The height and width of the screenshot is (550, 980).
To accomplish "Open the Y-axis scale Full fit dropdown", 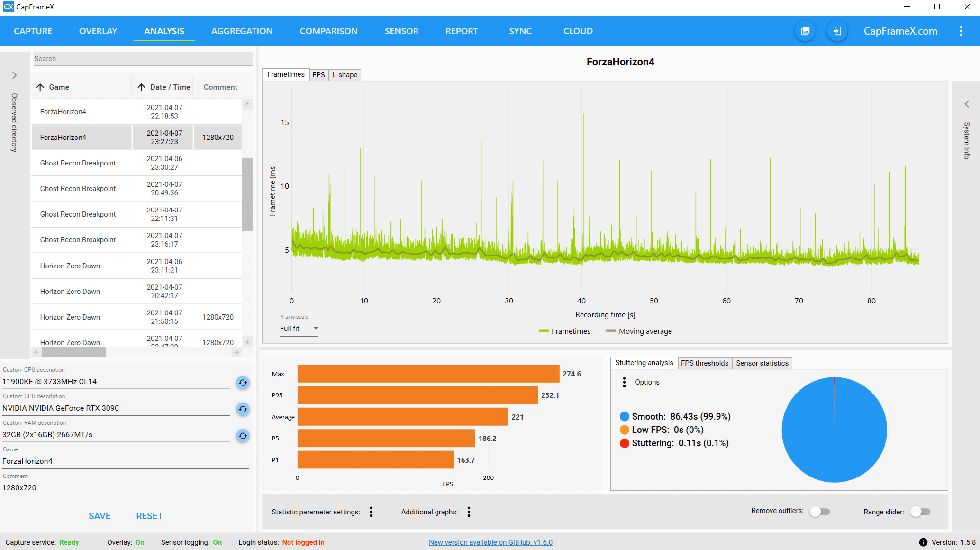I will point(299,329).
